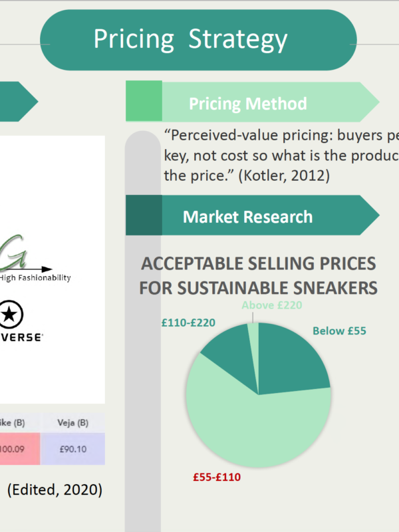
Task: Click the Below £55 chart label
Action: (339, 331)
